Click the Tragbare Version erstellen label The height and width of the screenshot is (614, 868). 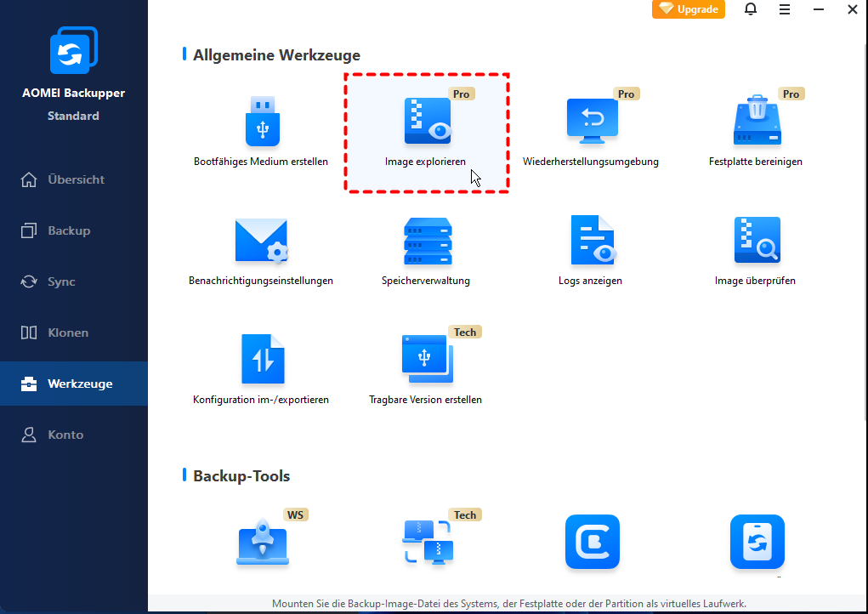point(425,400)
